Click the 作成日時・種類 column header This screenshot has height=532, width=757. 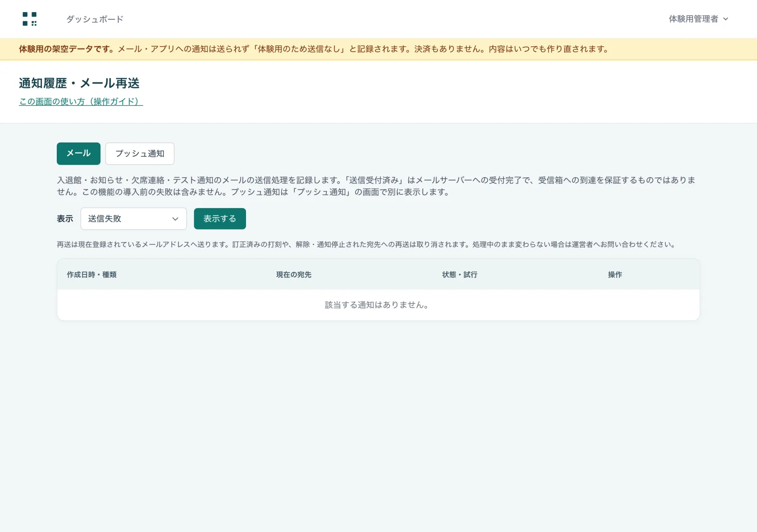92,274
